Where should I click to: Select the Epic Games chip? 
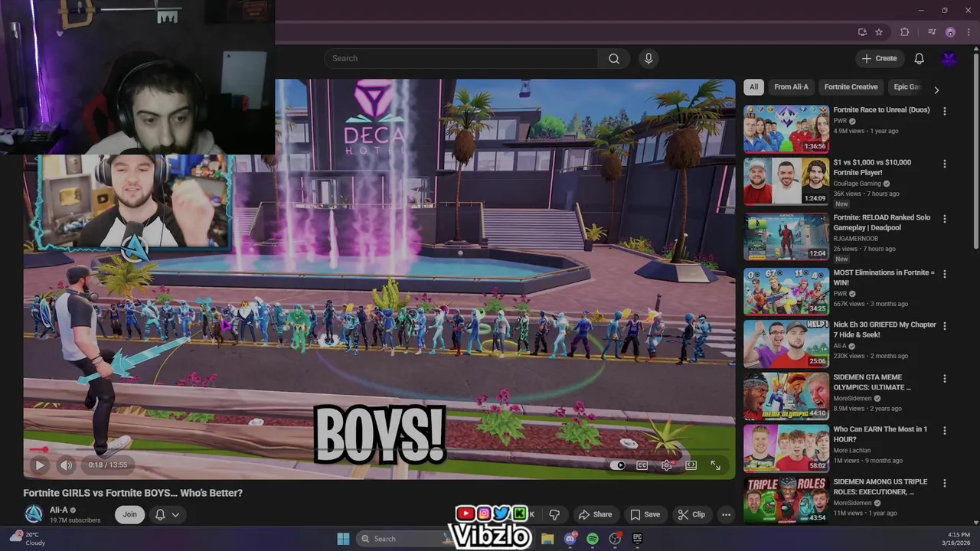(907, 86)
